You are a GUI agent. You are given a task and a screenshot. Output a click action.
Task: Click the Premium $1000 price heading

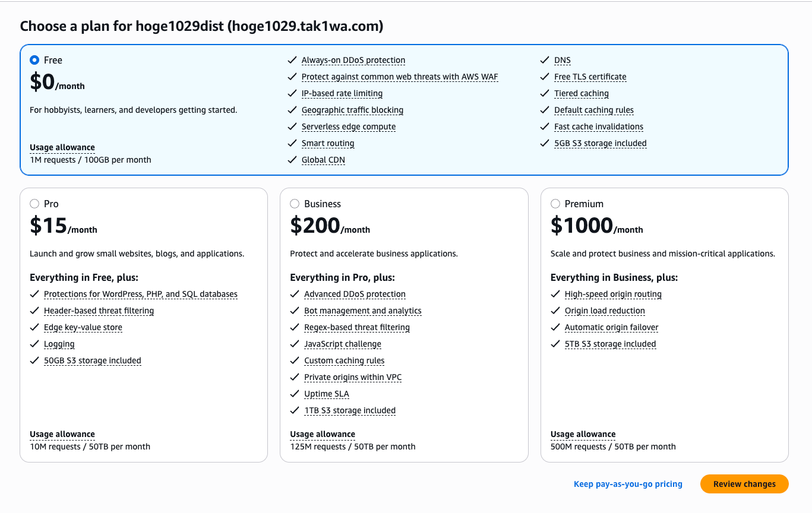click(582, 226)
